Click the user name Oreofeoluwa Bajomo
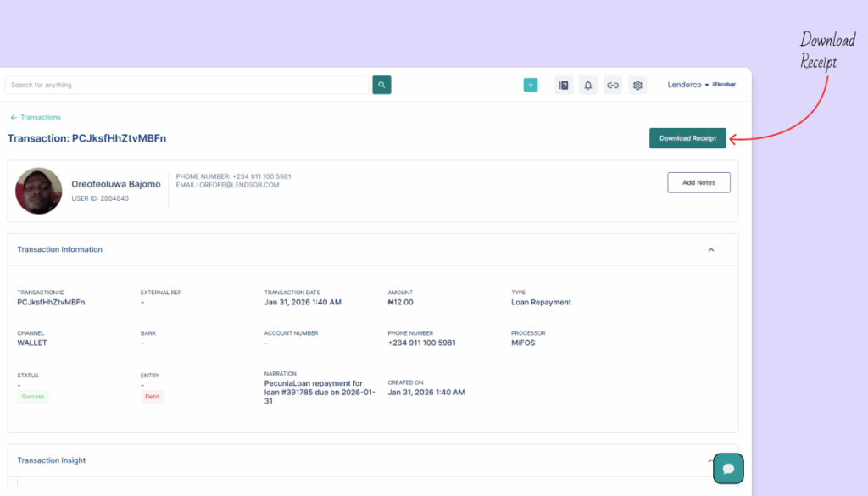 pos(103,184)
